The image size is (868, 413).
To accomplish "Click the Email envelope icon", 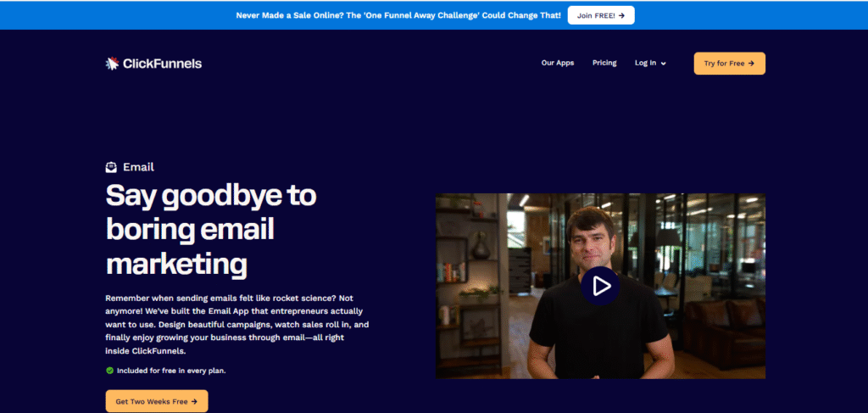I will (111, 167).
